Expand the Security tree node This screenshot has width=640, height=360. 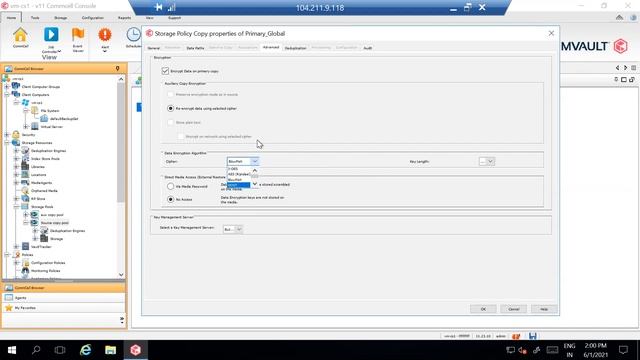point(7,134)
